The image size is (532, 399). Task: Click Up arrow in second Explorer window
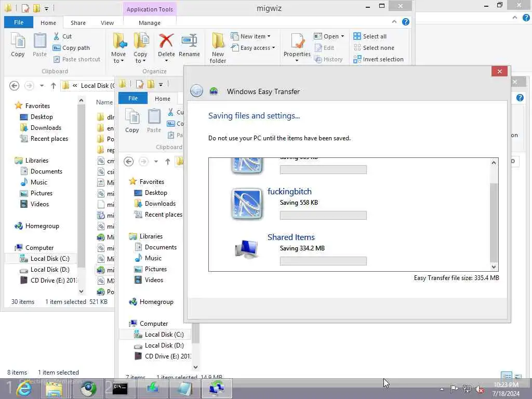tap(168, 162)
